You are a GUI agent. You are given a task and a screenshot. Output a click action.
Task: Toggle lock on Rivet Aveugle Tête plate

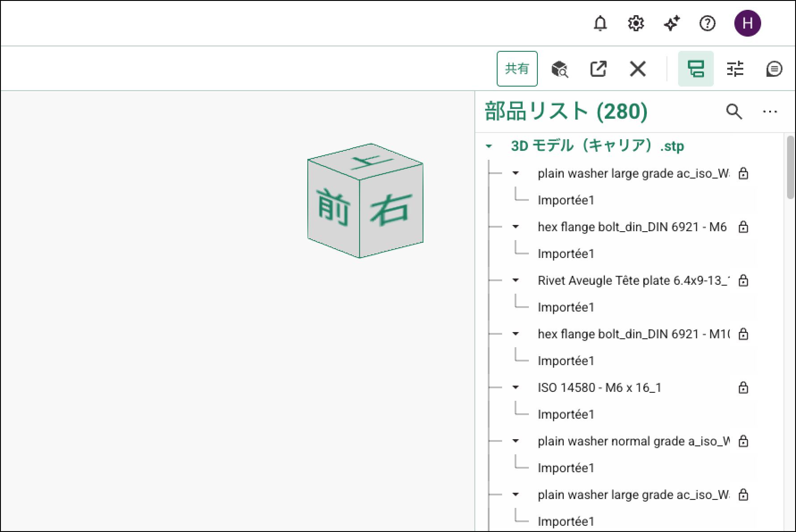pos(743,280)
